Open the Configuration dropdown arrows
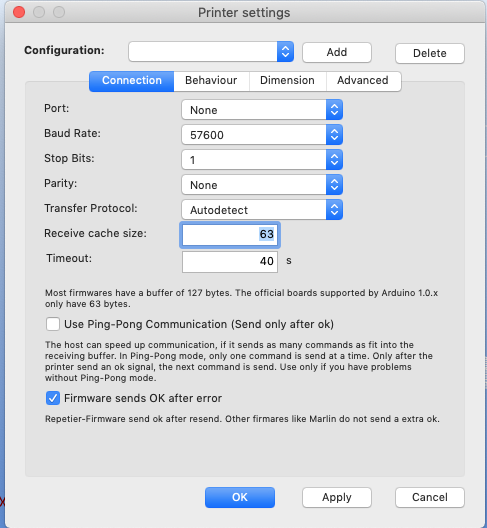The width and height of the screenshot is (487, 528). [285, 52]
